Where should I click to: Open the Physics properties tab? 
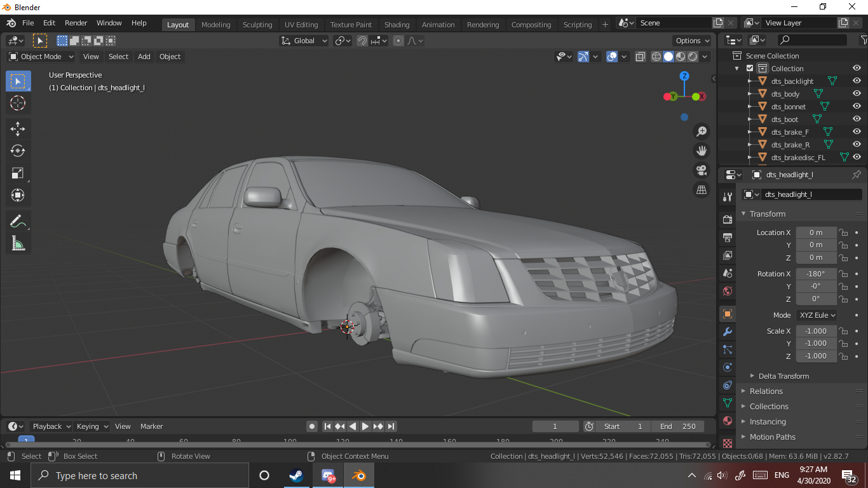coord(728,367)
